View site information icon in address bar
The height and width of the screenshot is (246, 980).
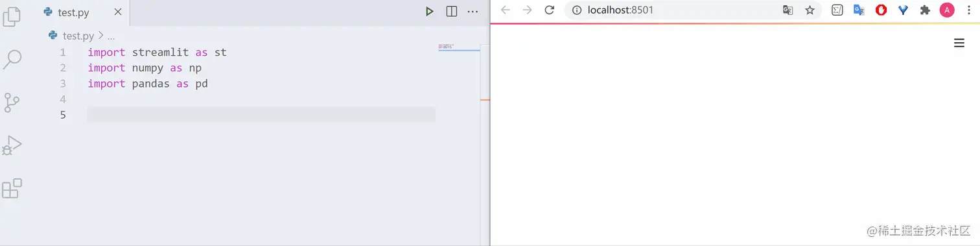pyautogui.click(x=577, y=10)
